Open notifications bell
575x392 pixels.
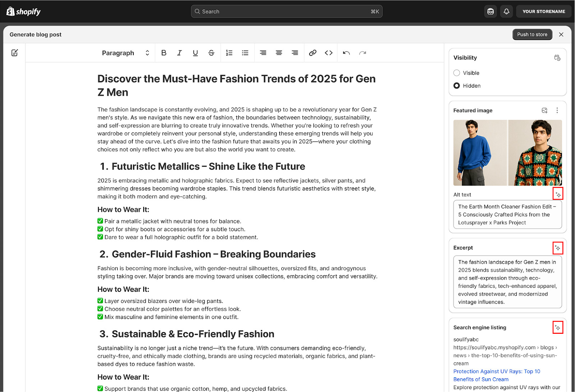point(506,11)
